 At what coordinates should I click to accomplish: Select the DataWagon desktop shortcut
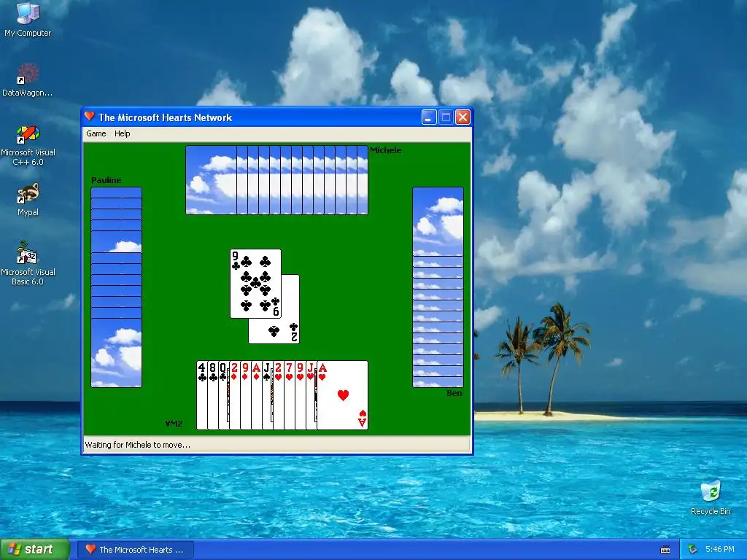[x=28, y=80]
